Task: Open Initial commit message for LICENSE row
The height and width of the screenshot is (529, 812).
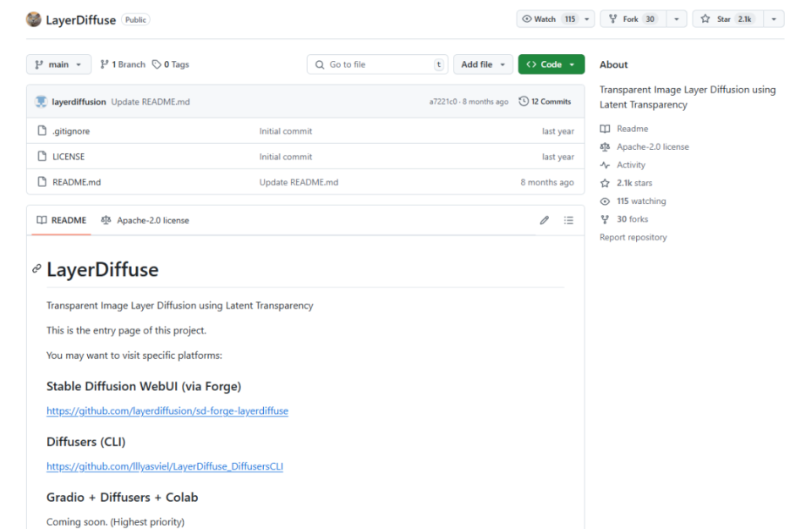Action: coord(285,157)
